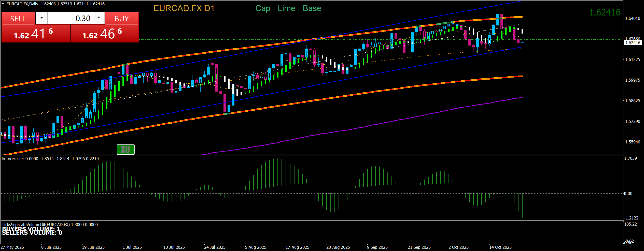Click the 1.62416 sell price tile

pyautogui.click(x=36, y=34)
